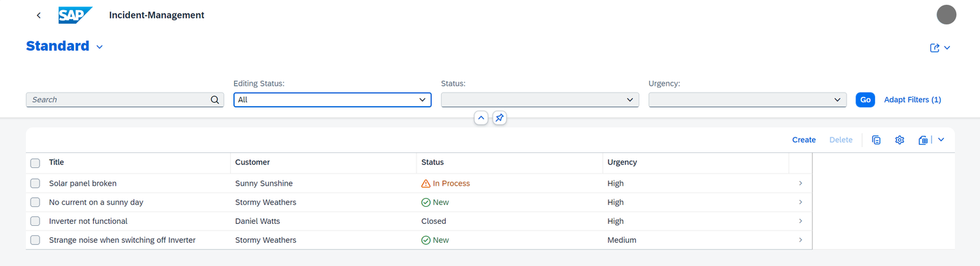Click the Create button

point(804,140)
